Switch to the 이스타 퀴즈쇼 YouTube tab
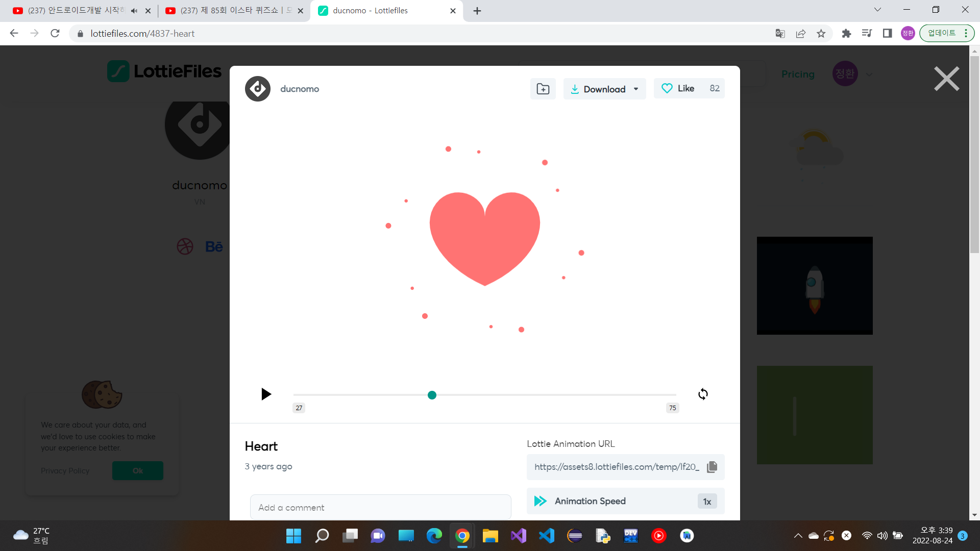Viewport: 980px width, 551px height. [x=230, y=10]
